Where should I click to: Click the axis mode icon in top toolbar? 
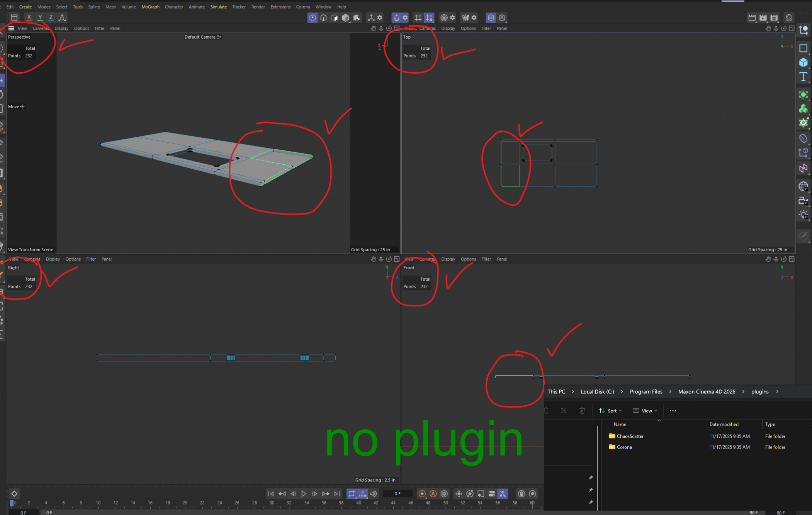[x=371, y=18]
